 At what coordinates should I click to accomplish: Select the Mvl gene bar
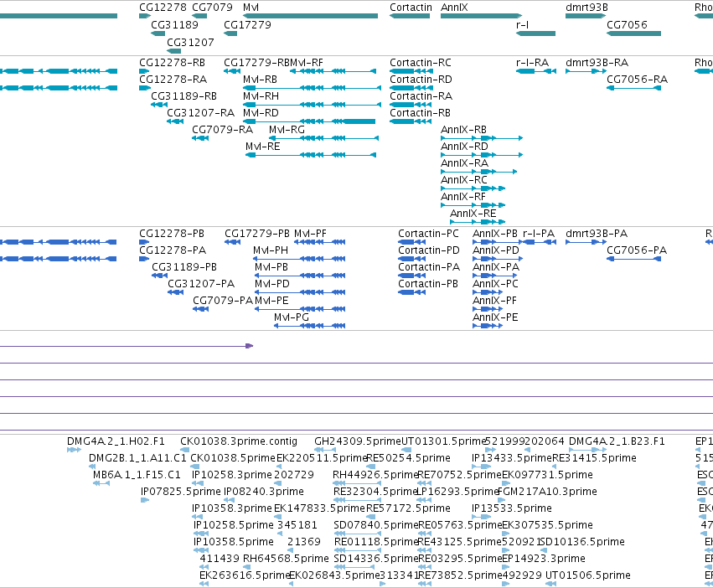(x=310, y=16)
